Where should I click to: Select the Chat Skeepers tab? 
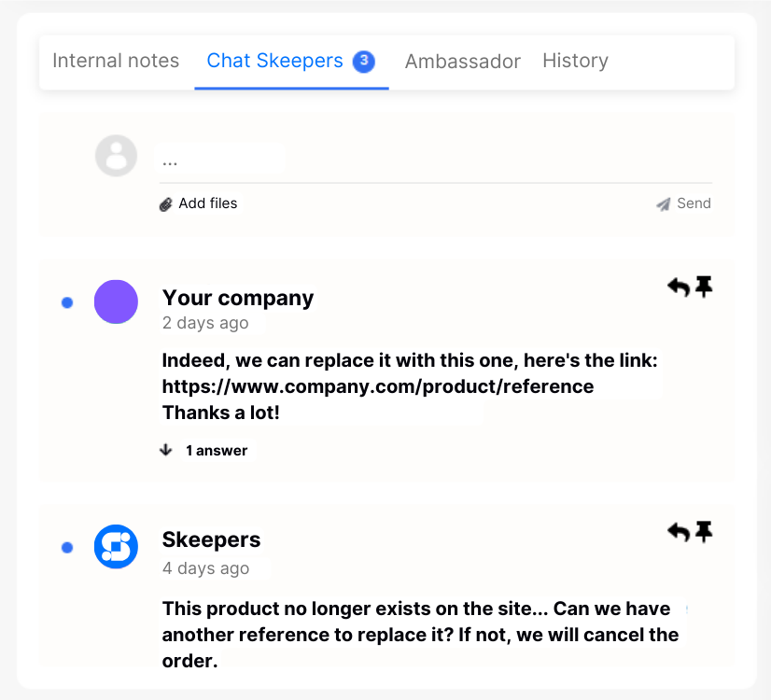pos(274,60)
